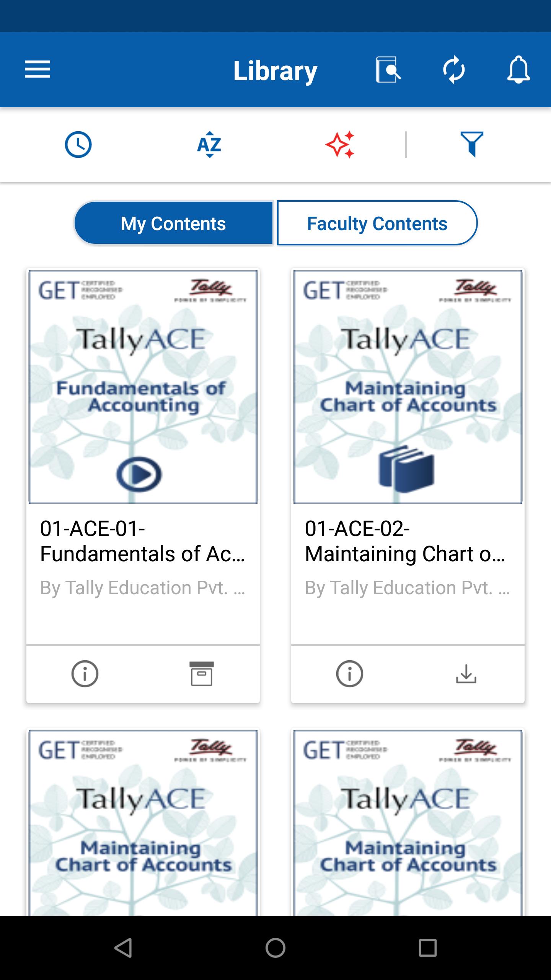Viewport: 551px width, 980px height.
Task: Open the bottom-left Maintaining Chart thumbnail
Action: point(143,823)
